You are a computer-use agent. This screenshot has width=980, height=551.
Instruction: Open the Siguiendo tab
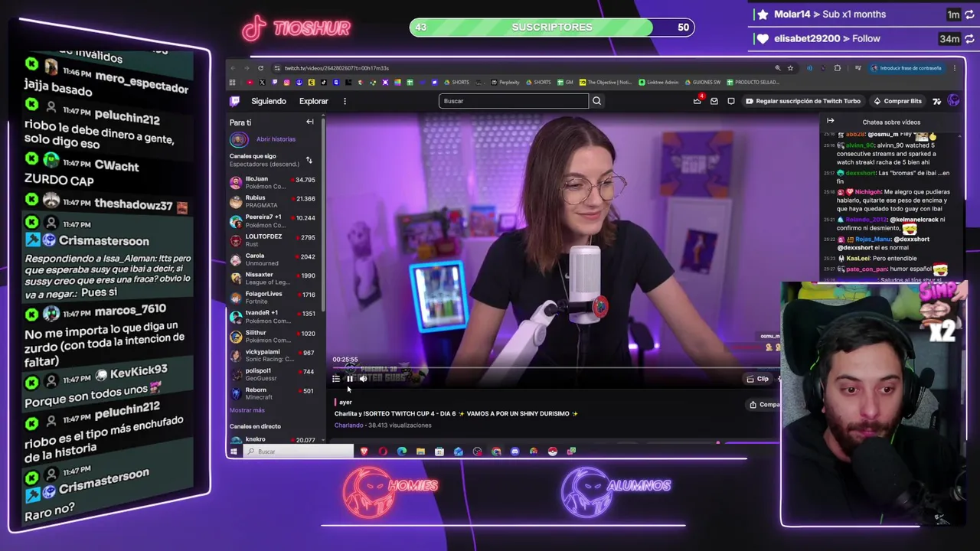pos(269,101)
